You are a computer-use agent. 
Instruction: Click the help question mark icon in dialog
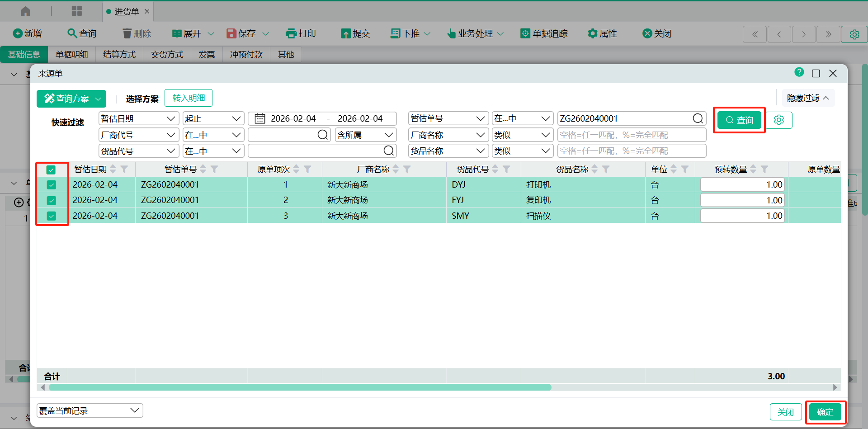click(x=799, y=72)
